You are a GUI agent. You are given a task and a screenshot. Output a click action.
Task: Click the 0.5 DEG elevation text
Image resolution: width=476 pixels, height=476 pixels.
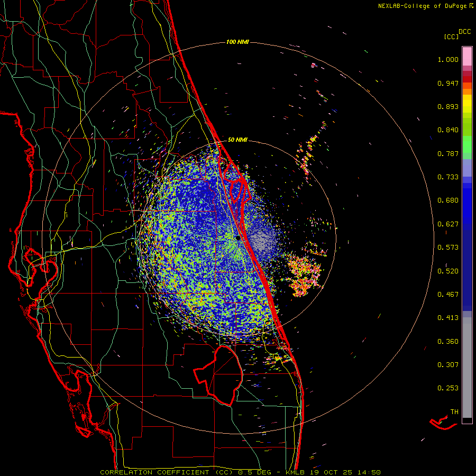255,472
